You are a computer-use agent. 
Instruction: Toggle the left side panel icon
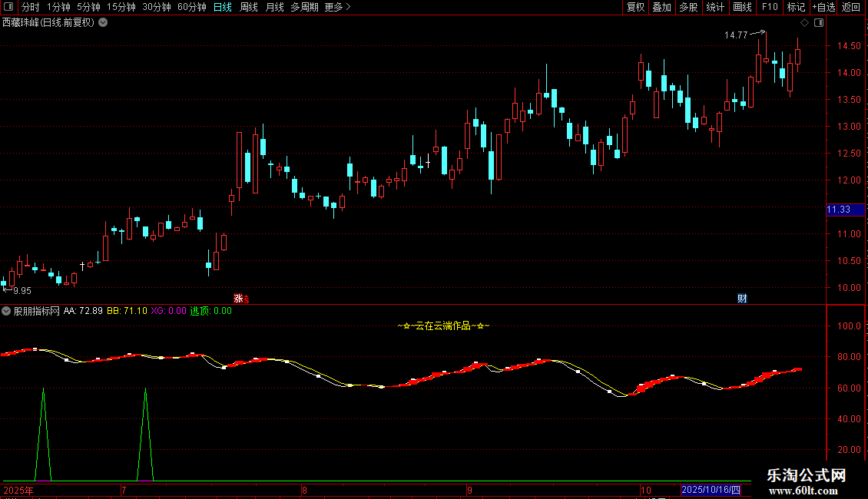click(x=8, y=7)
